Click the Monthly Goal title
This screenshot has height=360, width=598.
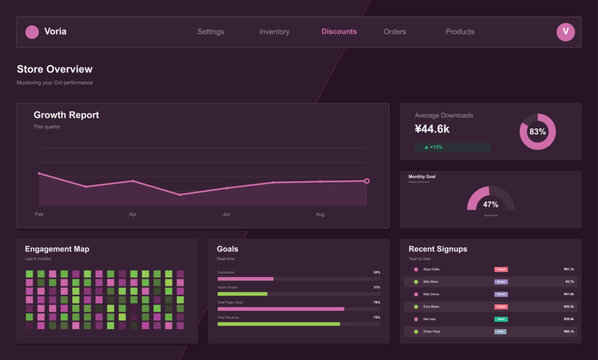(x=422, y=177)
